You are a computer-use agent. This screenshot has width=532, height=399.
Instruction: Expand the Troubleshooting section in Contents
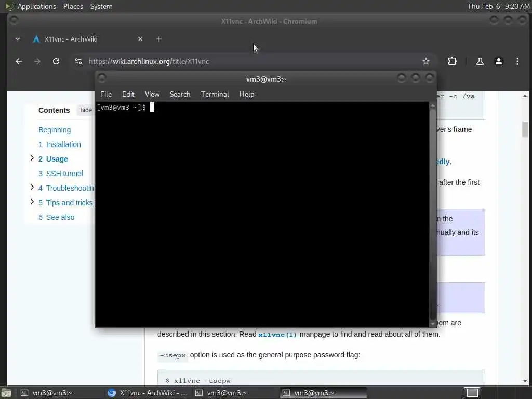point(32,187)
